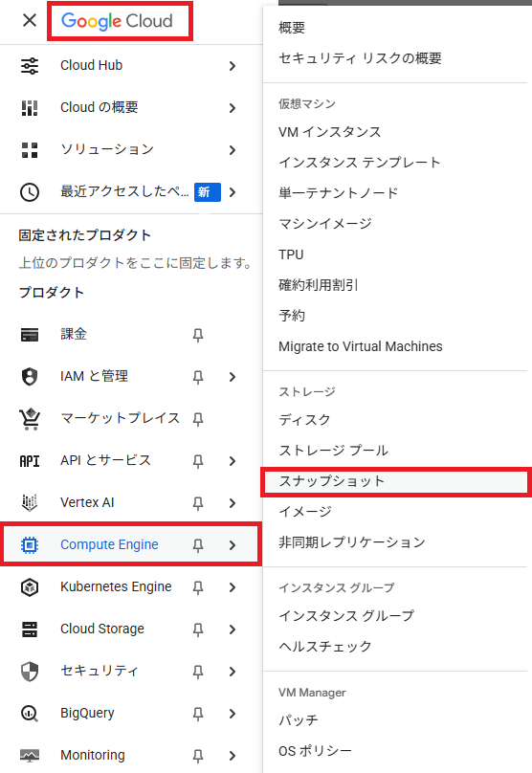Viewport: 532px width, 773px height.
Task: Open パッチ under VM Manager
Action: pos(299,720)
